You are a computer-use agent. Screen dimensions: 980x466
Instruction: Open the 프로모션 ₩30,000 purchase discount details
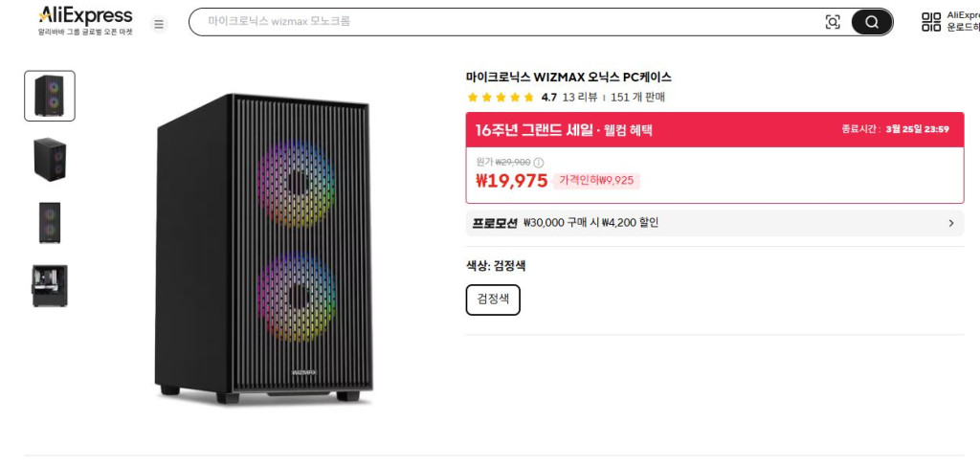pos(591,223)
